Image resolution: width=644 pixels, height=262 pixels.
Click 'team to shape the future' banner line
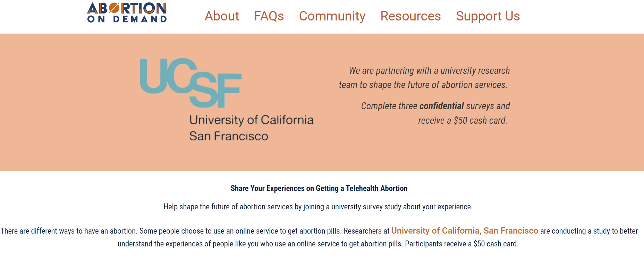click(423, 85)
